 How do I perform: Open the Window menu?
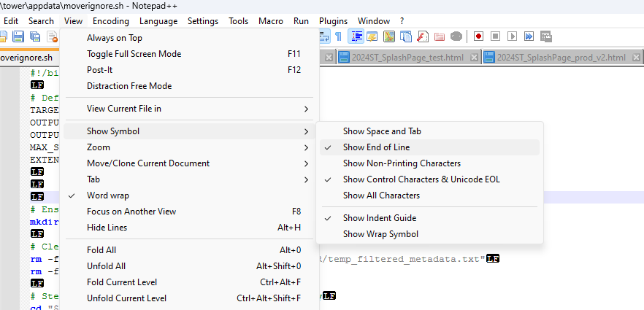(374, 21)
